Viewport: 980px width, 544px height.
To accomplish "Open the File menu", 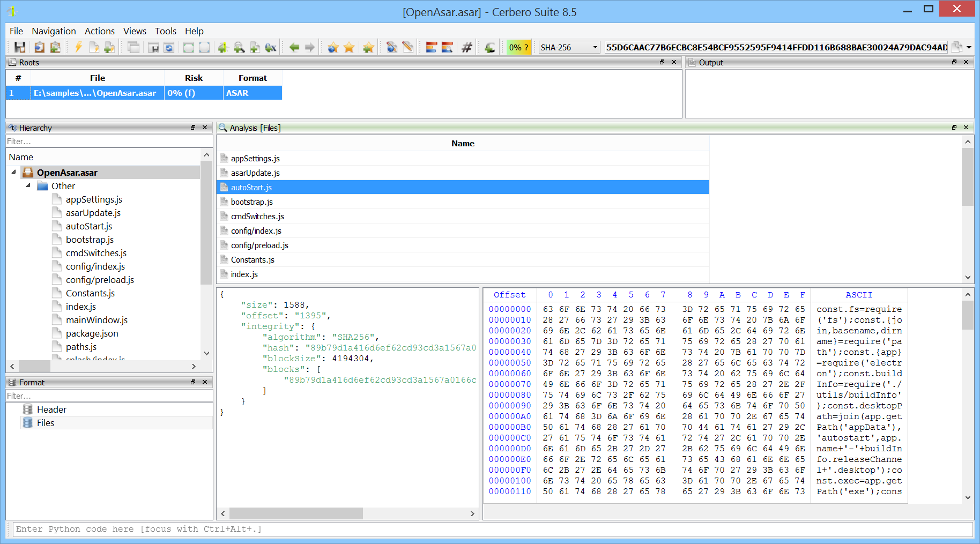I will click(x=16, y=31).
